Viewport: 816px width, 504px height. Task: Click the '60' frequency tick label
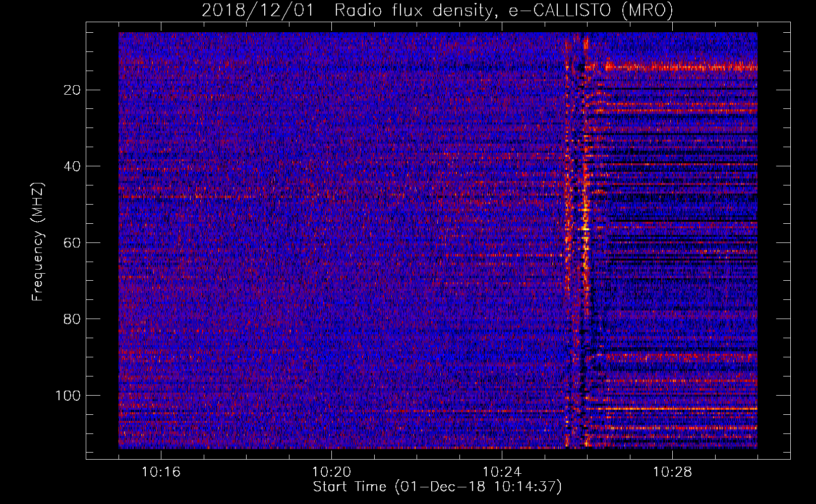73,242
